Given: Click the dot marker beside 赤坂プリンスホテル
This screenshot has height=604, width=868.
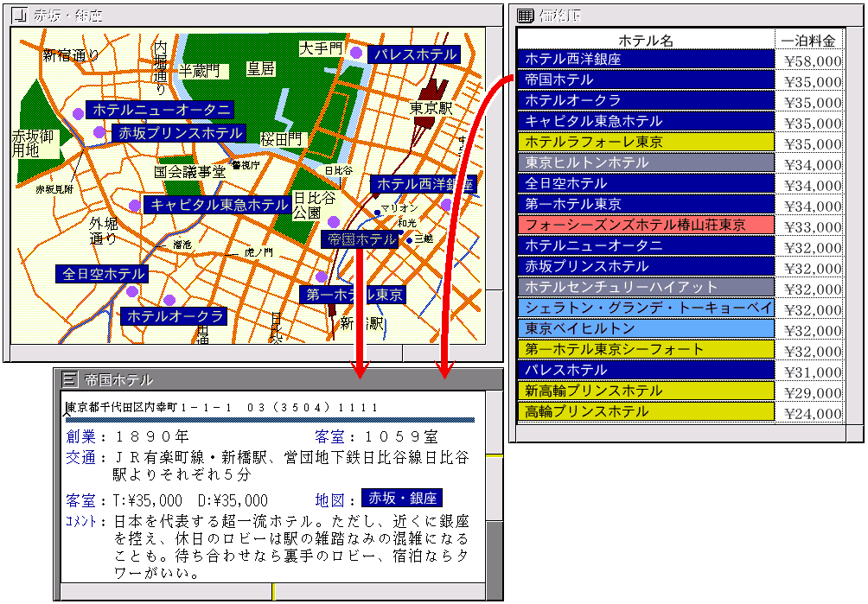Looking at the screenshot, I should [x=99, y=132].
